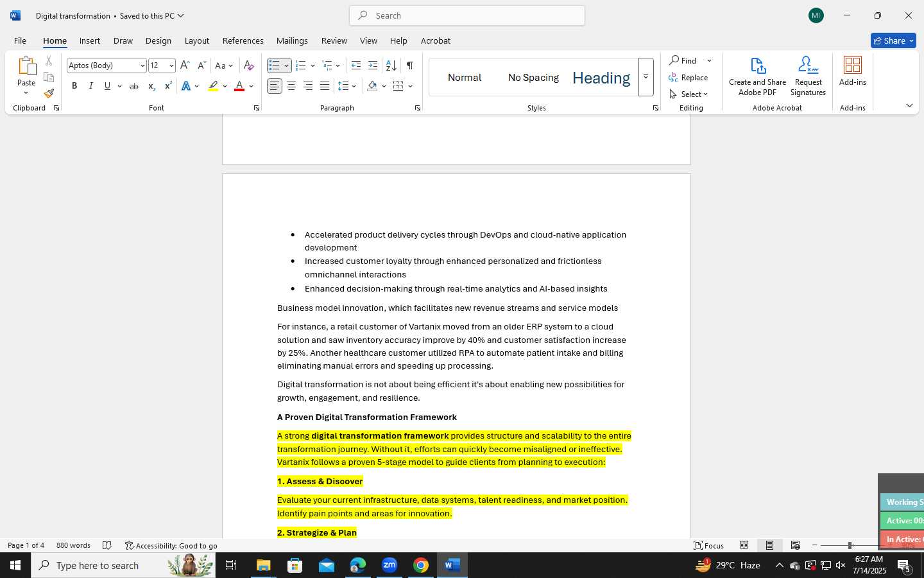Switch to the Layout tab
The height and width of the screenshot is (578, 924).
pyautogui.click(x=197, y=40)
